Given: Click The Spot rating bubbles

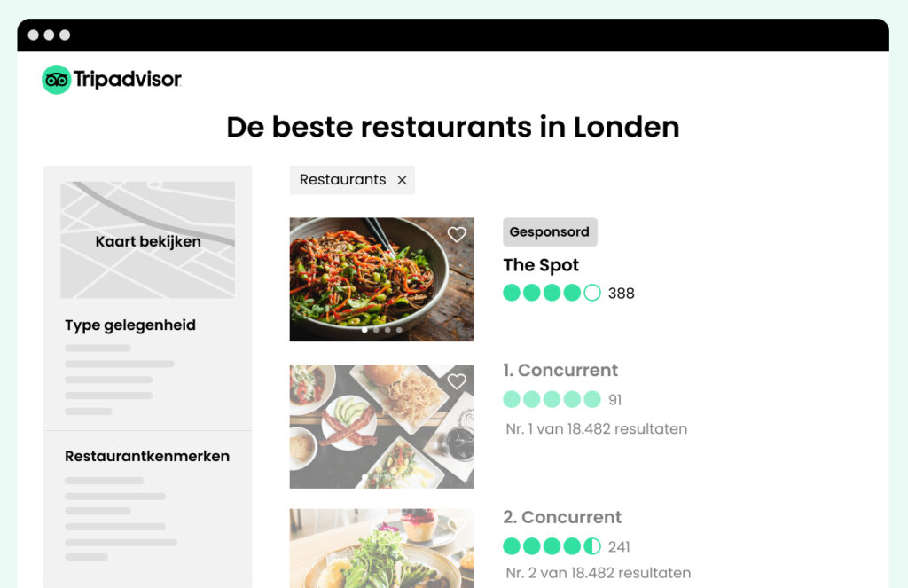Looking at the screenshot, I should click(552, 293).
